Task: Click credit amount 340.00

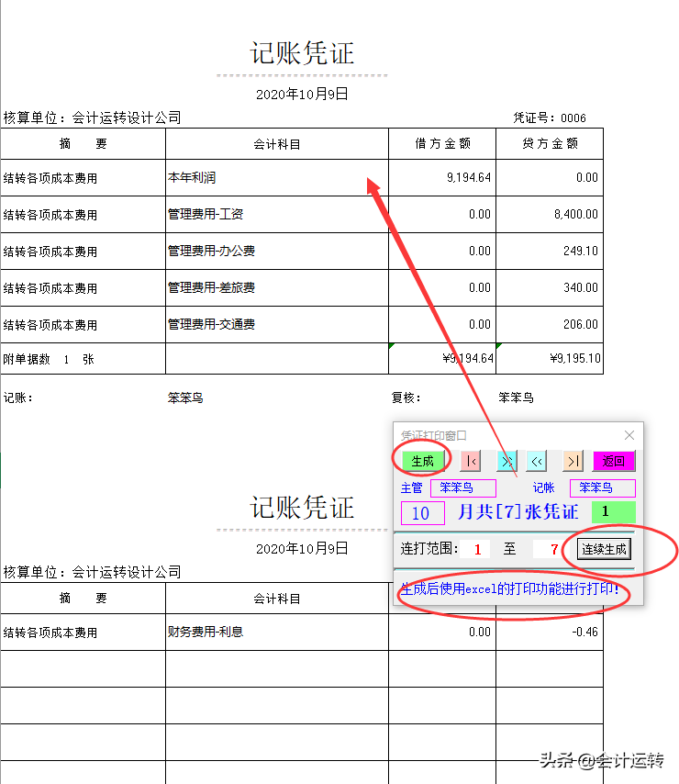Action: pyautogui.click(x=550, y=288)
